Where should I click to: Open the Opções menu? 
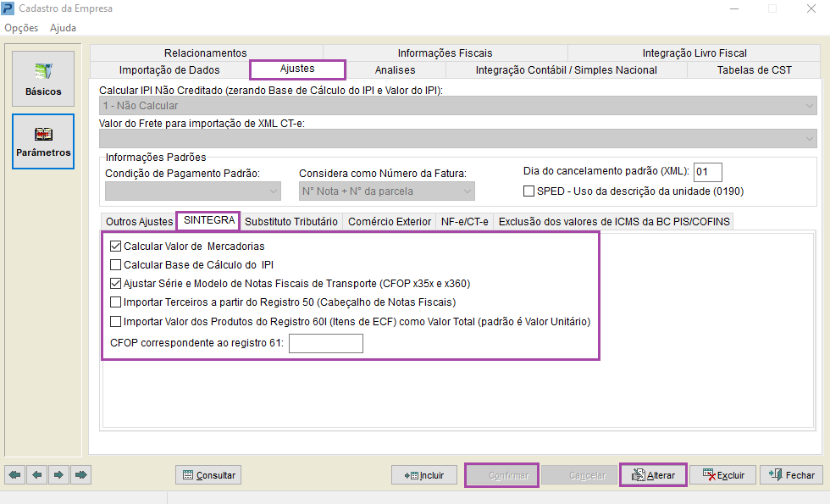coord(21,27)
